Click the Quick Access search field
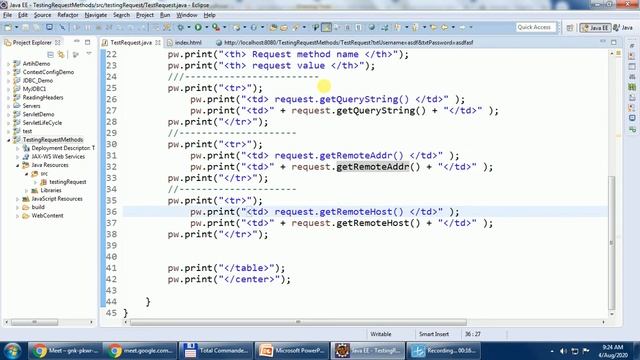The width and height of the screenshot is (640, 360). pos(535,27)
